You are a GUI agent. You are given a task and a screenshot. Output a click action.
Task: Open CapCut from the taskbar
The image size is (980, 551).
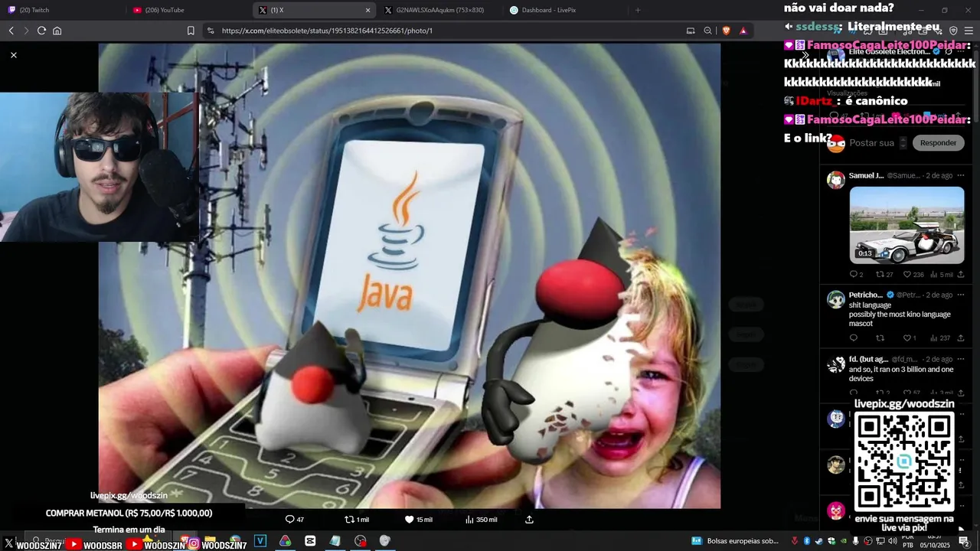[310, 541]
